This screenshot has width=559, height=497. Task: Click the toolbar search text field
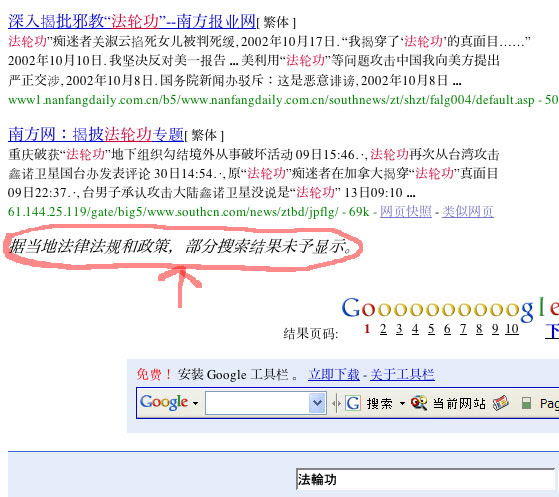click(257, 403)
